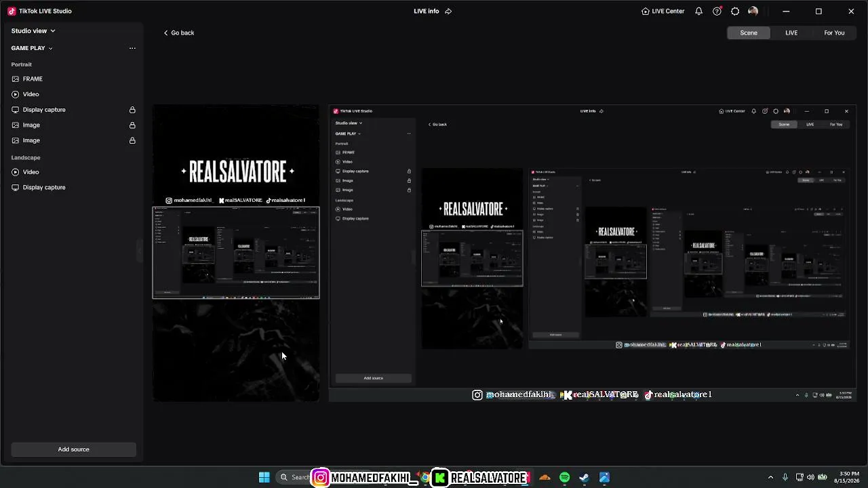
Task: Switch to the For You tab
Action: click(834, 33)
